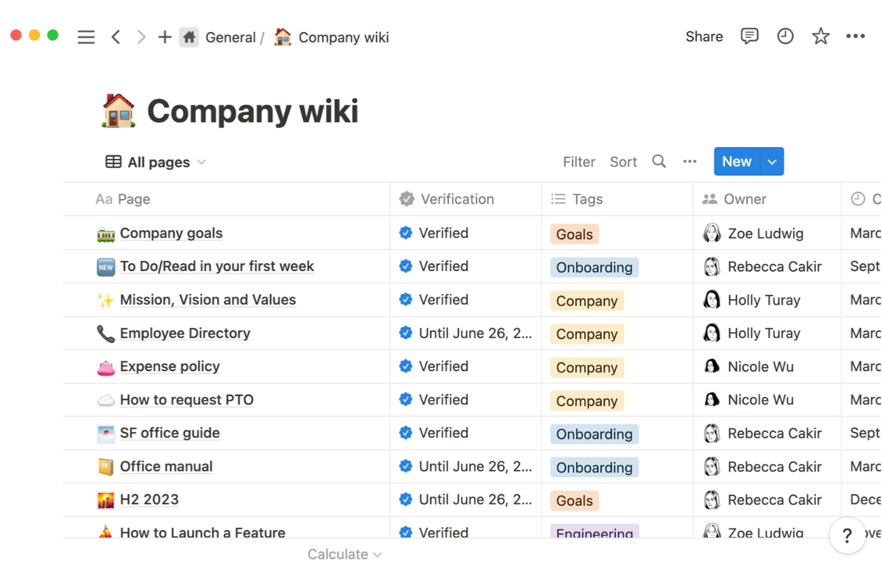Open the comments panel icon

point(749,36)
